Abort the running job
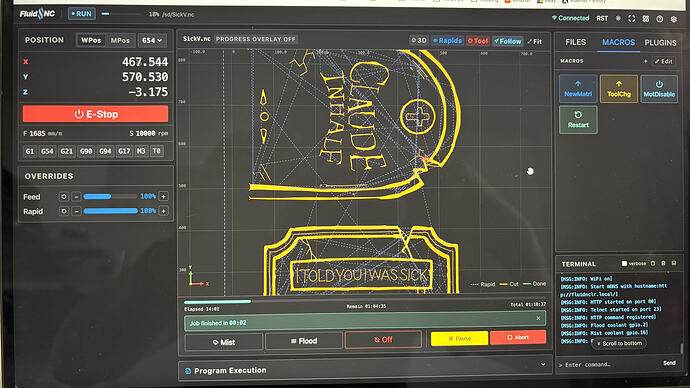 point(518,337)
